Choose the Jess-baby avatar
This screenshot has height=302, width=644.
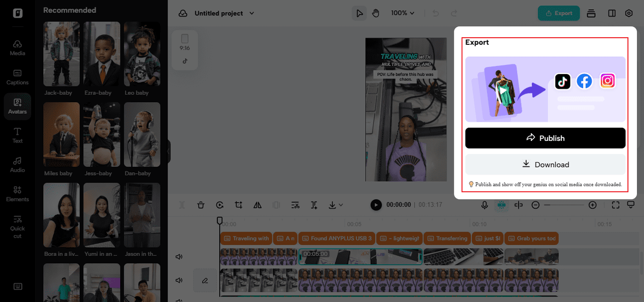click(102, 134)
